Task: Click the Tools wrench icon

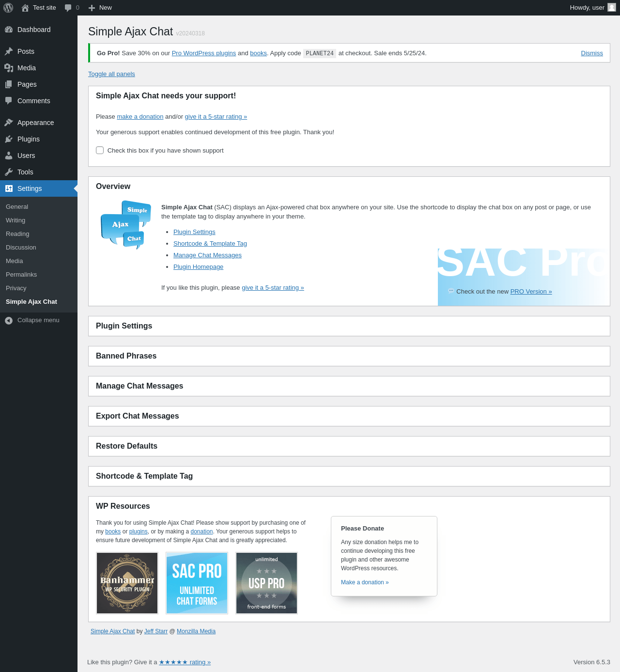Action: coord(9,172)
